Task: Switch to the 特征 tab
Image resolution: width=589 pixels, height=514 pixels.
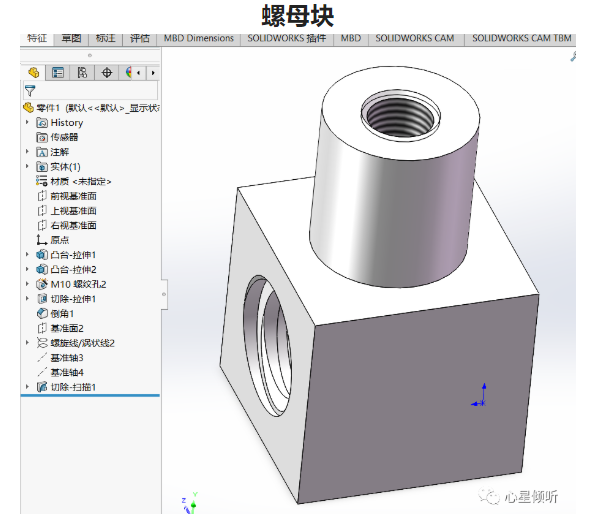Action: [x=37, y=38]
